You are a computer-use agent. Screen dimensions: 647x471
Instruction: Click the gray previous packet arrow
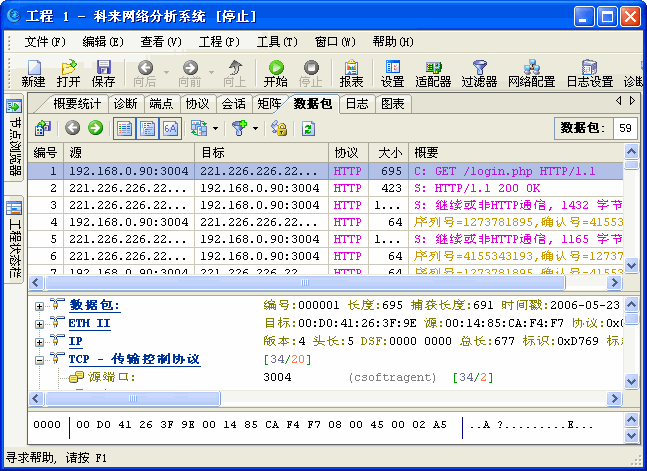[x=73, y=128]
